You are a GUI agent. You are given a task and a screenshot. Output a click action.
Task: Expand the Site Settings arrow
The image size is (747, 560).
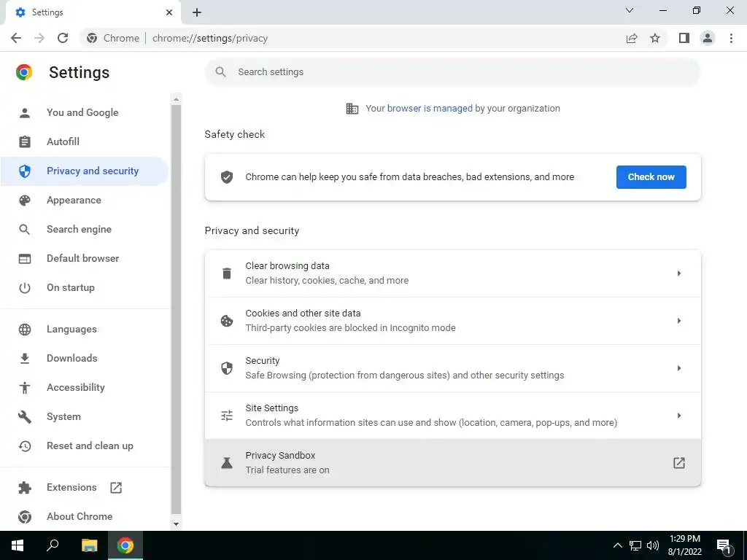coord(679,416)
